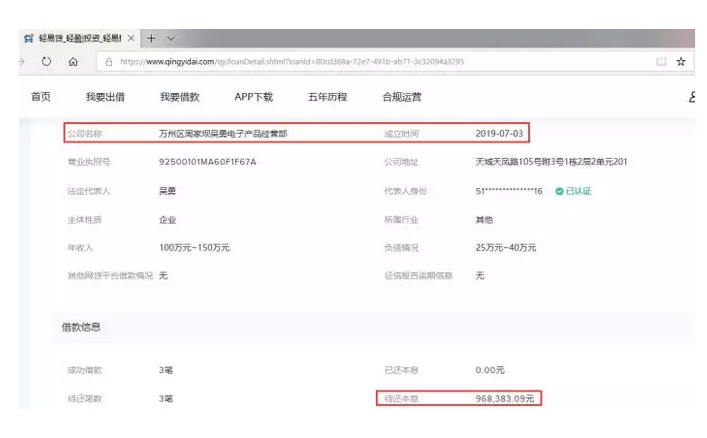The height and width of the screenshot is (438, 707).
Task: Open the 首页 navigation item
Action: pos(41,97)
